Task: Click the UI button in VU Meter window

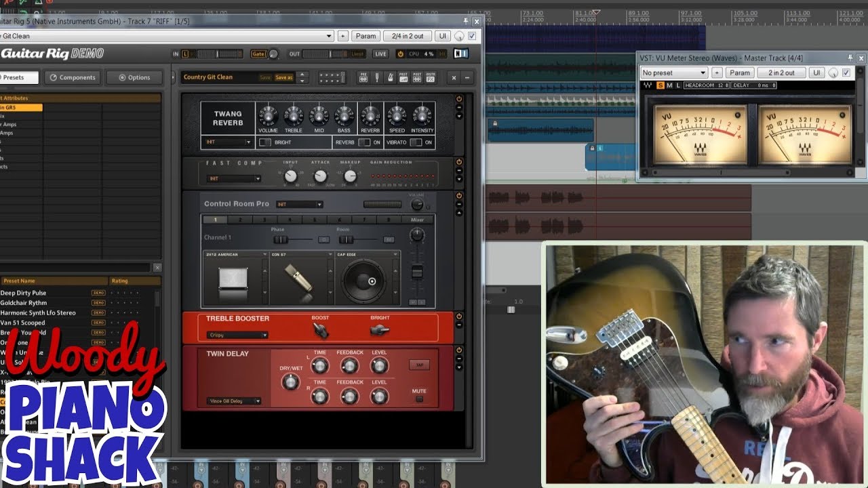Action: point(816,73)
